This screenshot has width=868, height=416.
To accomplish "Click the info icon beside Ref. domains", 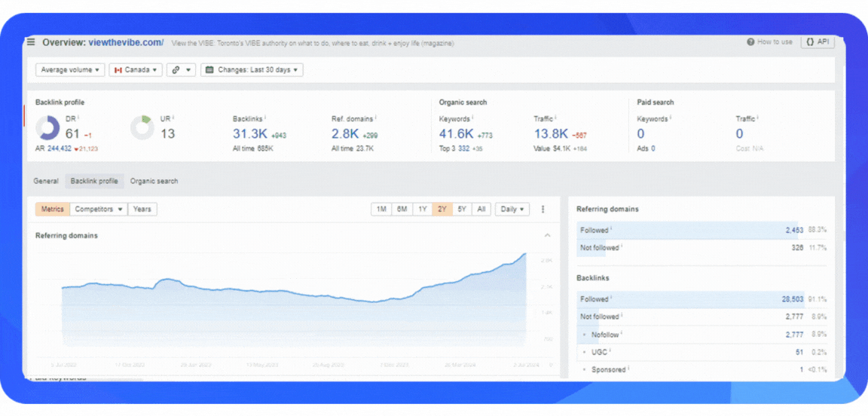I will coord(376,118).
